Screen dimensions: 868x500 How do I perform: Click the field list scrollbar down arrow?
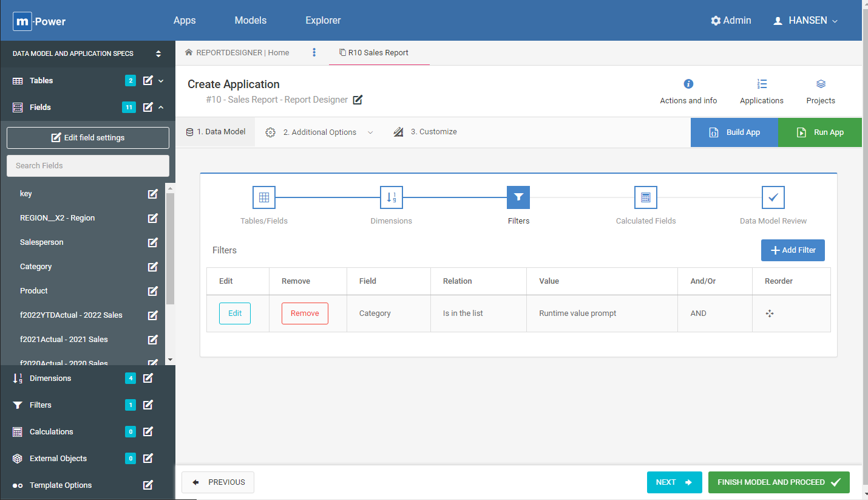point(170,360)
